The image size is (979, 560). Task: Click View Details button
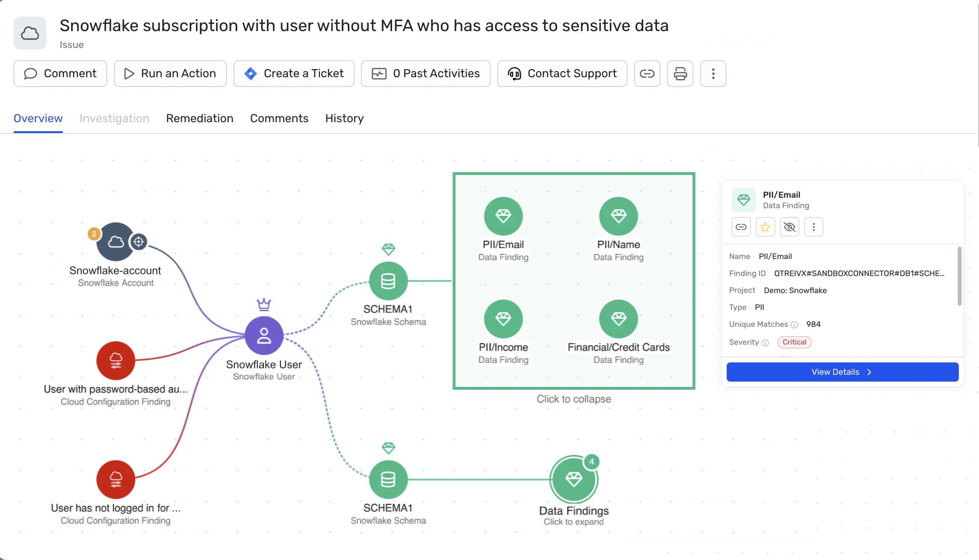tap(843, 372)
